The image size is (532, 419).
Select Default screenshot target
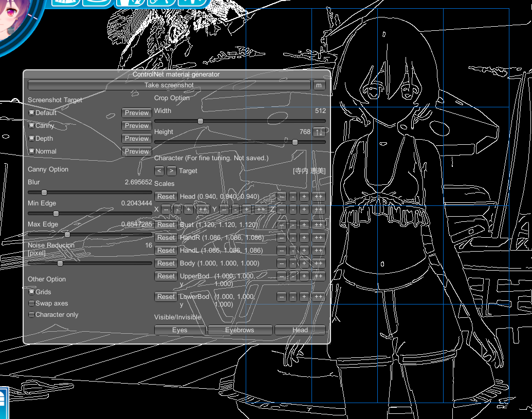click(x=31, y=112)
